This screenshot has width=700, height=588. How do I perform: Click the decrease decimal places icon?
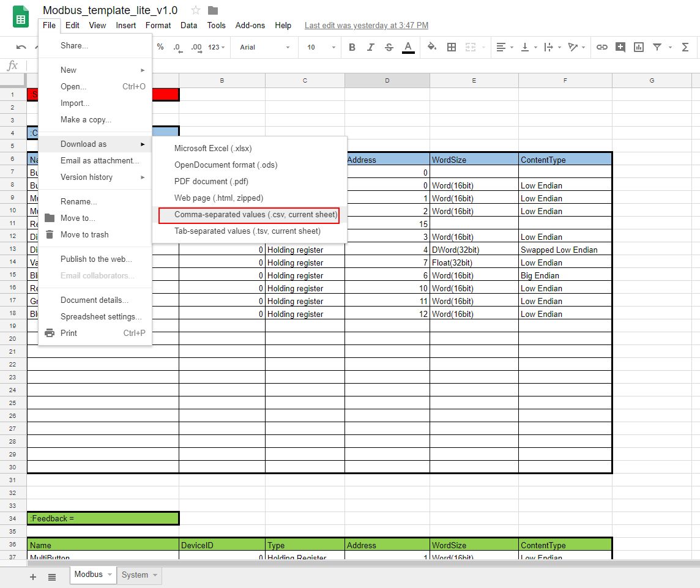coord(177,47)
